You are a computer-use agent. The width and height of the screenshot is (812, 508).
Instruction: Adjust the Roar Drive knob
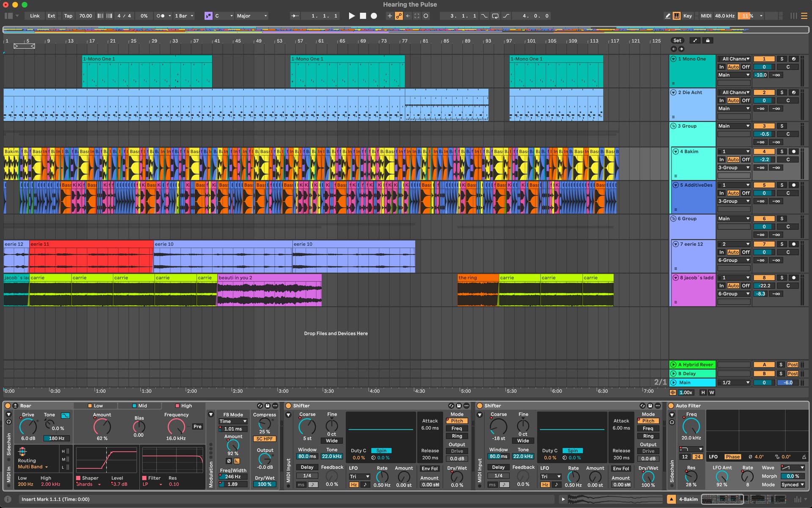pyautogui.click(x=28, y=427)
